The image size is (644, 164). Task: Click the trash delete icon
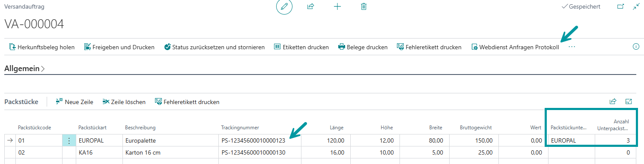[x=364, y=7]
